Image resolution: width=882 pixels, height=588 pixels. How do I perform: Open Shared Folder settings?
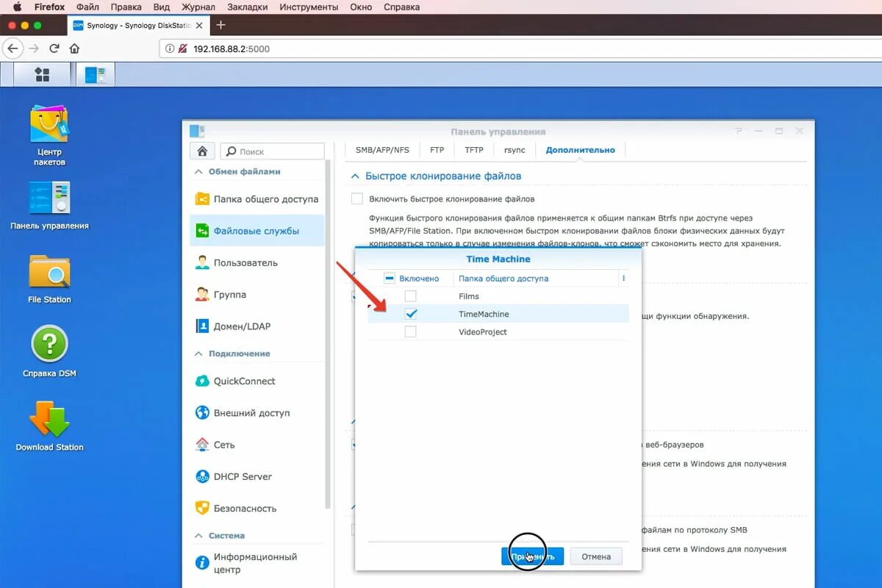(x=257, y=199)
